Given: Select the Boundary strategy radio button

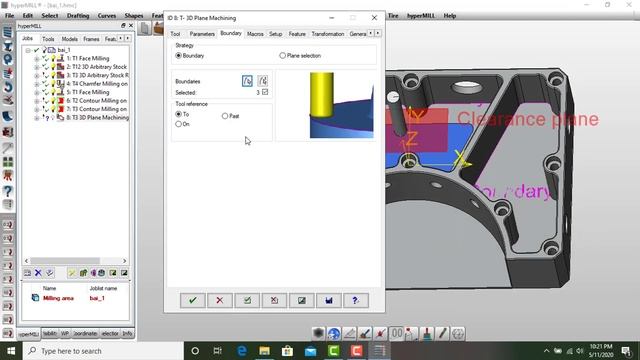Looking at the screenshot, I should 178,56.
